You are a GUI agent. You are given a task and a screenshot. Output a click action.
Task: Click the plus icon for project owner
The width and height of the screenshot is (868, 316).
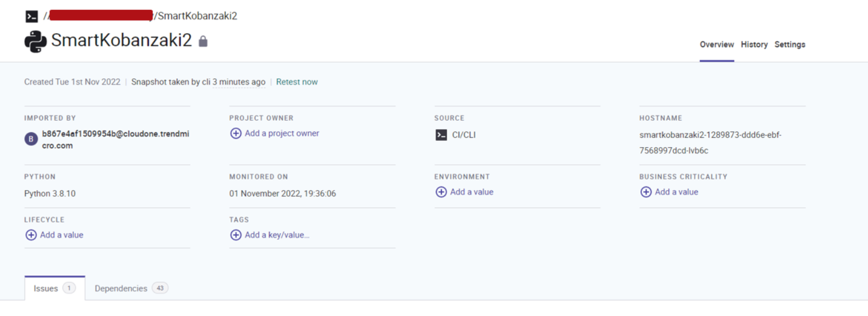coord(236,133)
